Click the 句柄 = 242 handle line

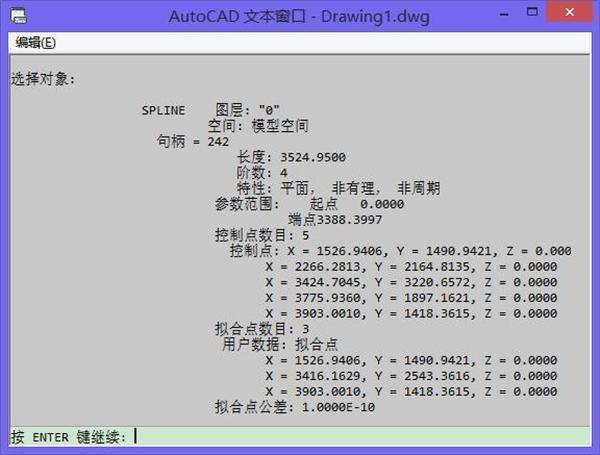(x=193, y=142)
